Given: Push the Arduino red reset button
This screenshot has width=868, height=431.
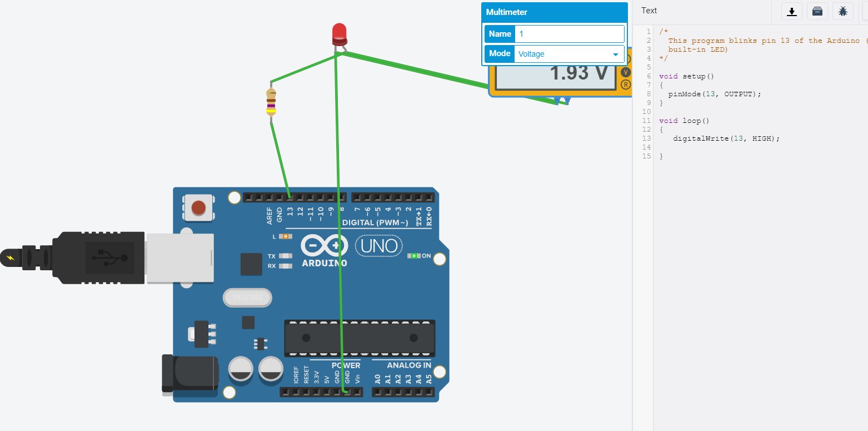Looking at the screenshot, I should click(198, 209).
